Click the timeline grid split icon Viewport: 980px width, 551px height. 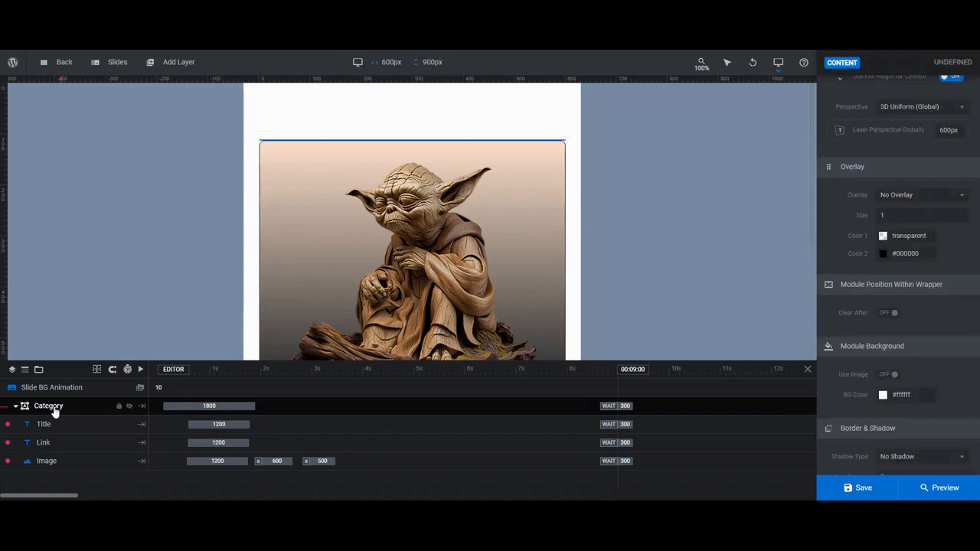point(97,370)
